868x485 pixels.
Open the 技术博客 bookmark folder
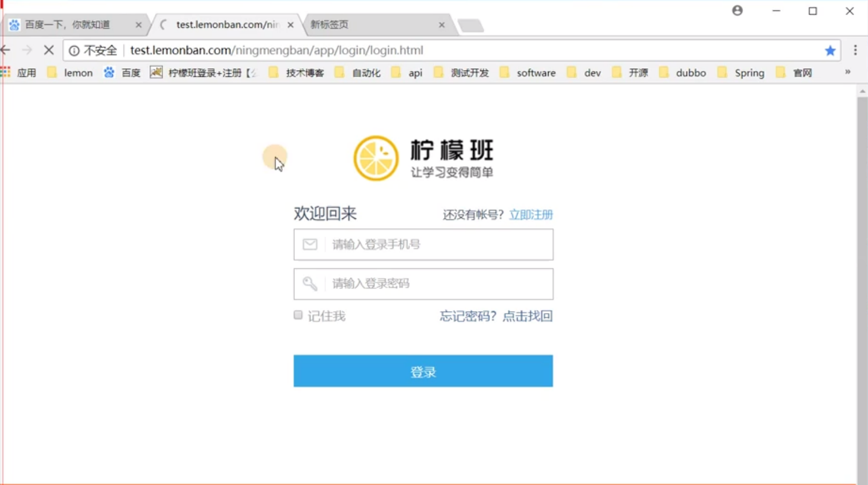[296, 73]
